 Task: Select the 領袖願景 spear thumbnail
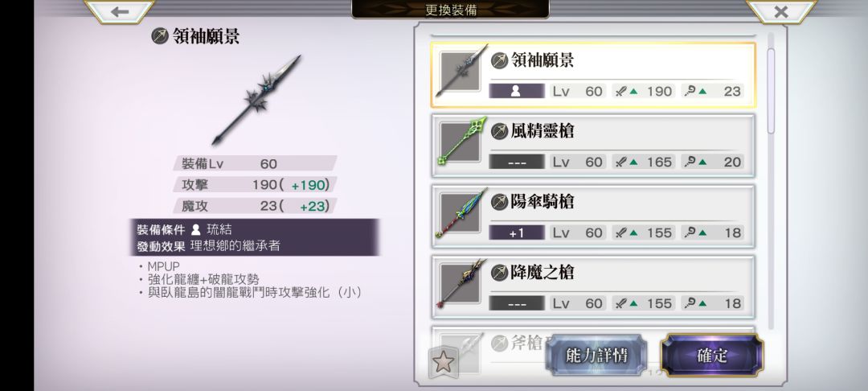[x=461, y=72]
